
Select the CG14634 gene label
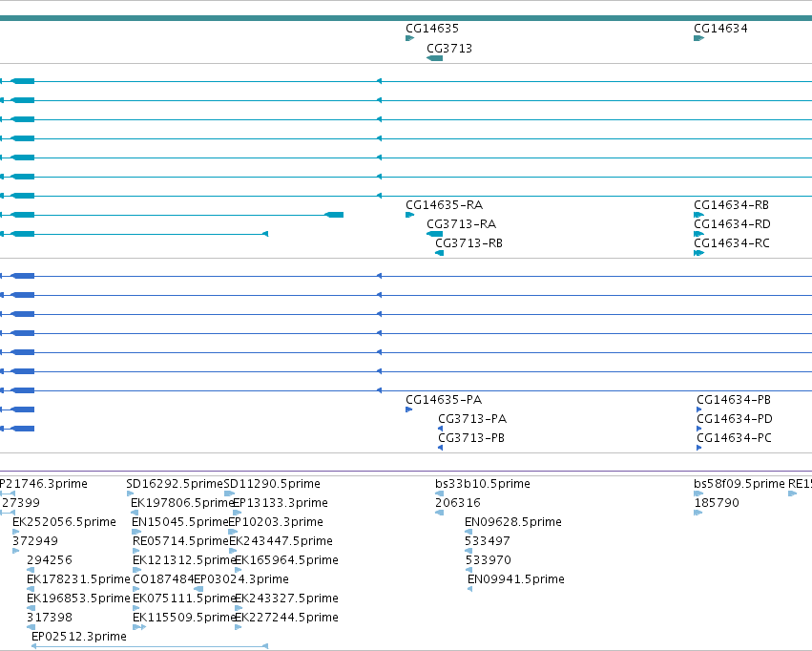720,29
